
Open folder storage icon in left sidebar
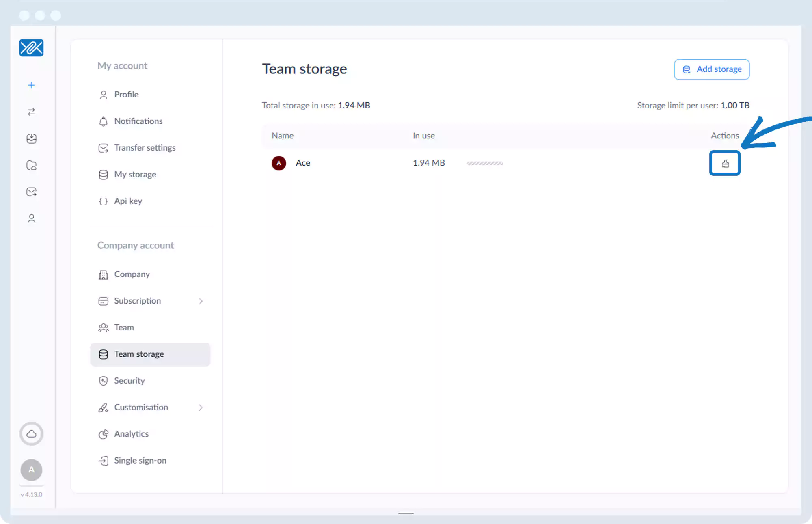(31, 165)
